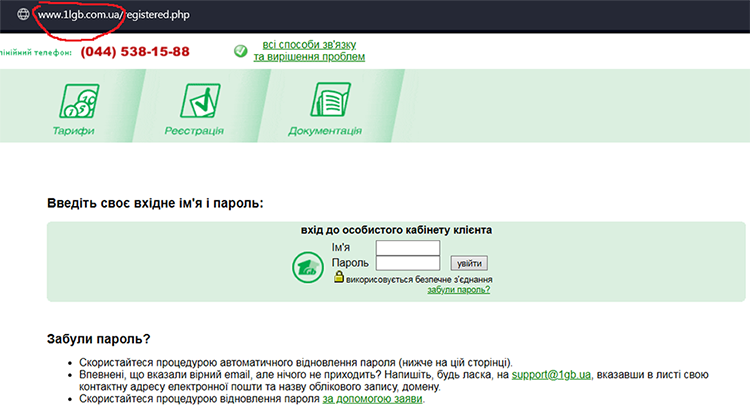Open Документація book icon
Viewport: 750px width, 413px height.
pyautogui.click(x=331, y=100)
